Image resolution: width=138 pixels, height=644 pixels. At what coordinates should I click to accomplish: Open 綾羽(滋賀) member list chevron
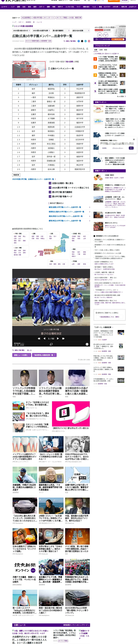point(90,207)
